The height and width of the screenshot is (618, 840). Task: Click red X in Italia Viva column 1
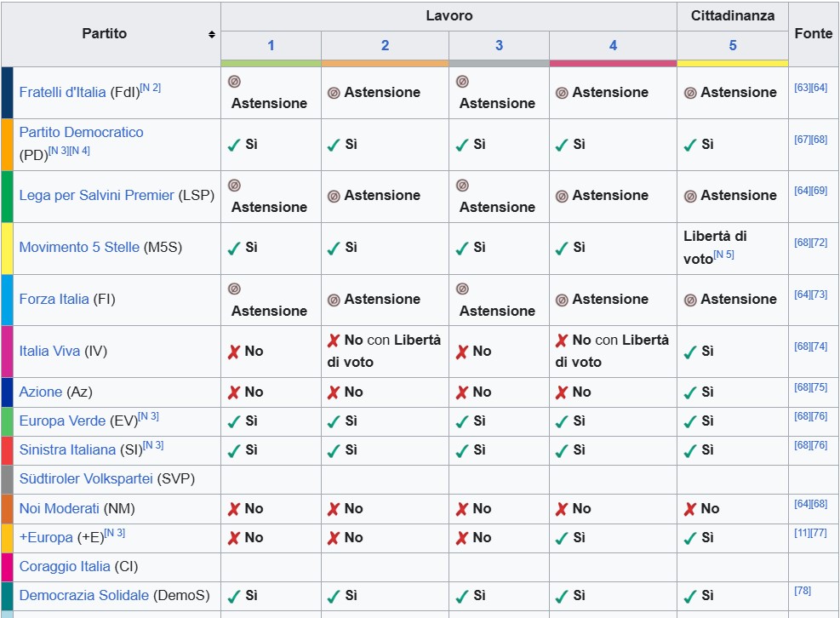(233, 352)
